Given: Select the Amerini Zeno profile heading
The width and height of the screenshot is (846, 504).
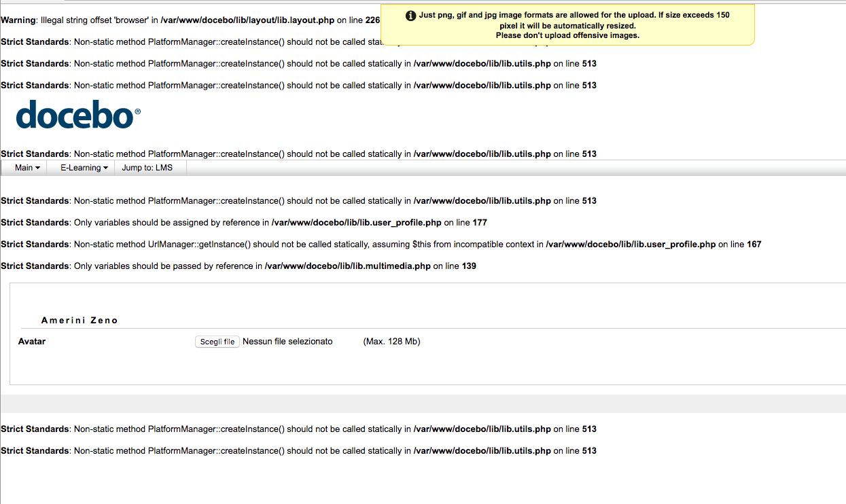Looking at the screenshot, I should pyautogui.click(x=80, y=321).
